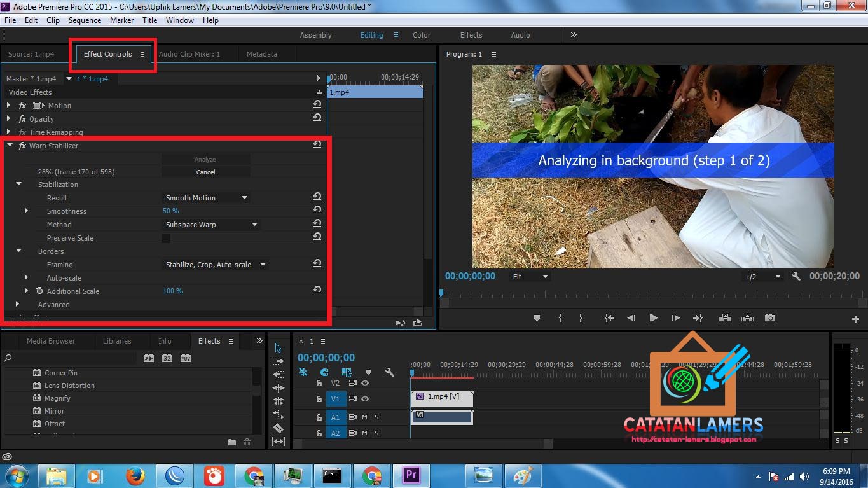868x488 pixels.
Task: Open the Marker menu
Action: coord(121,20)
